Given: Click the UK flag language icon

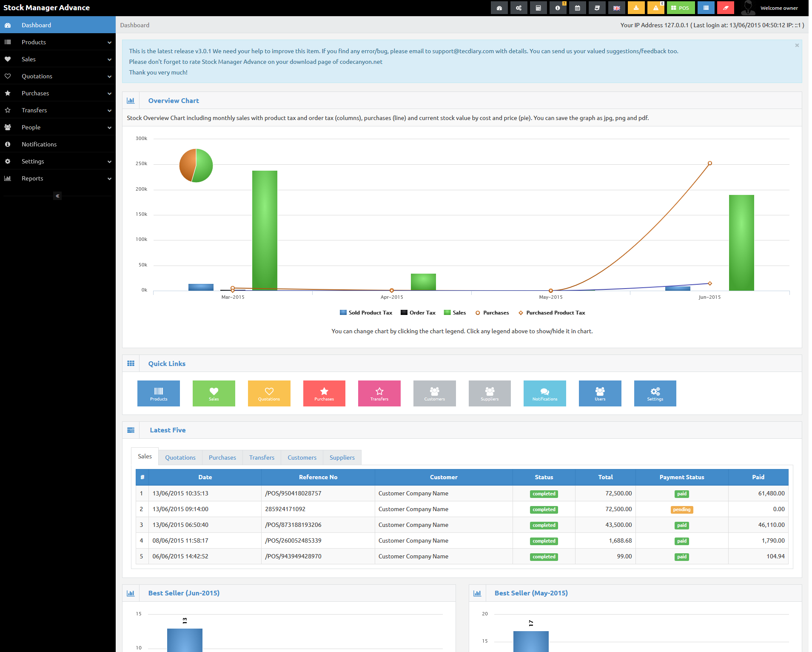Looking at the screenshot, I should (616, 8).
